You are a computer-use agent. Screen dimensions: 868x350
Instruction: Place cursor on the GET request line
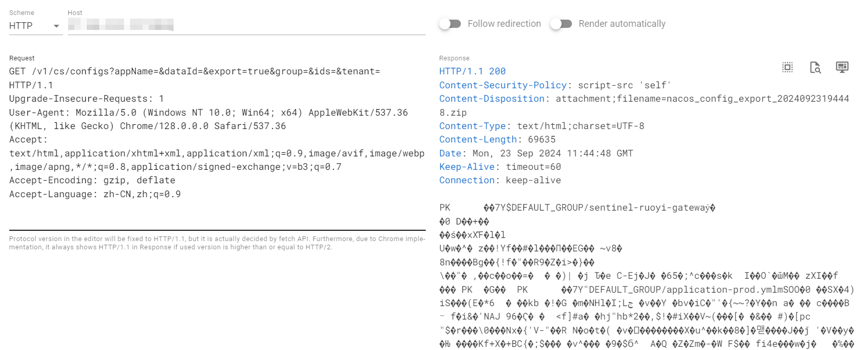194,72
